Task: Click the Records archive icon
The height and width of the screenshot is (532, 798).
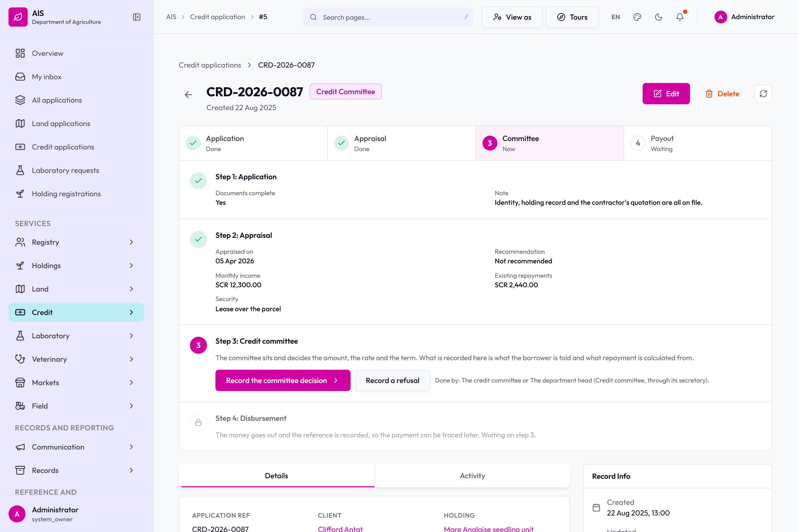Action: (x=20, y=471)
